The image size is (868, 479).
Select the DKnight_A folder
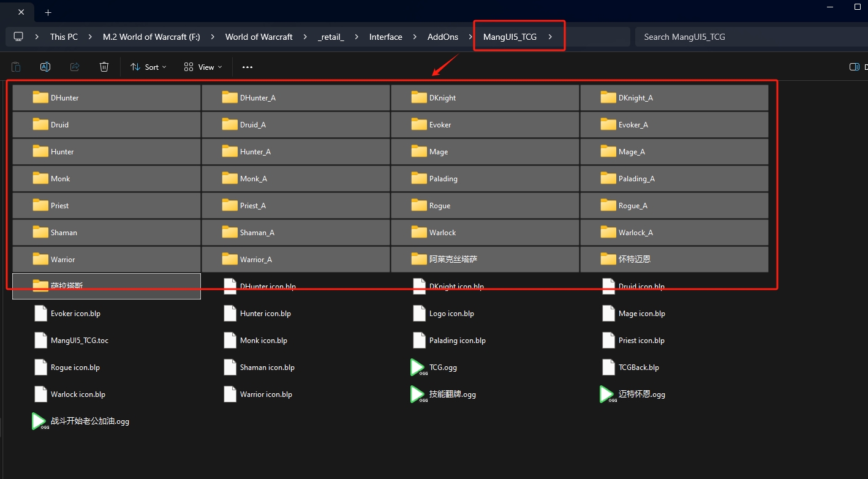coord(674,97)
